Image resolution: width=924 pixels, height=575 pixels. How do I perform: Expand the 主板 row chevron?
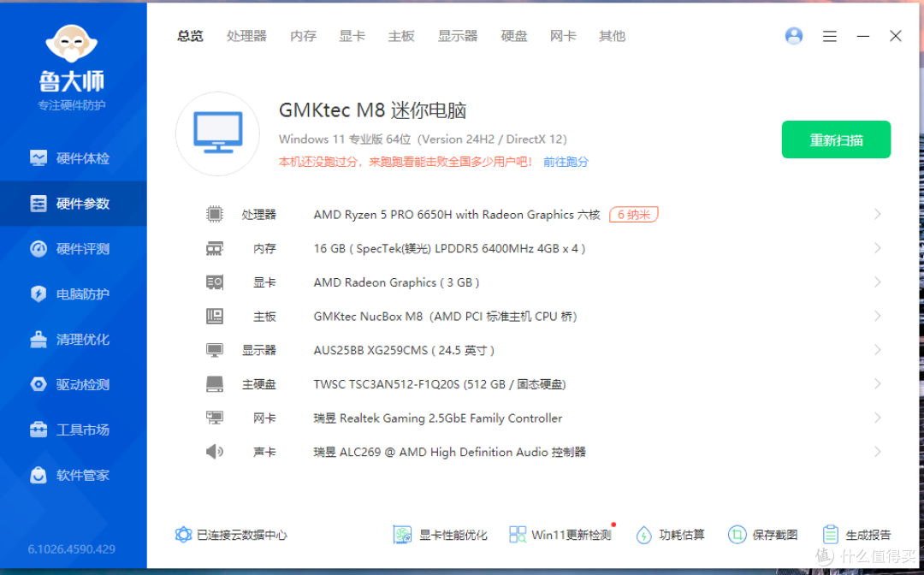point(878,317)
